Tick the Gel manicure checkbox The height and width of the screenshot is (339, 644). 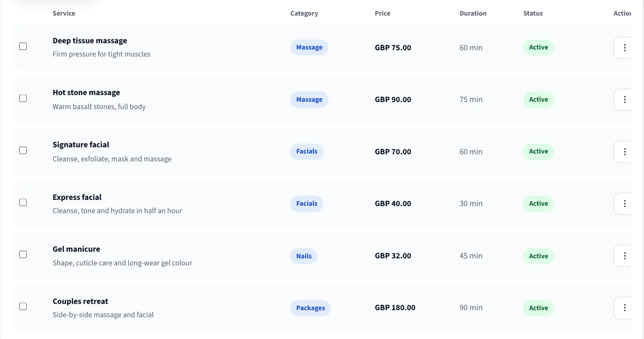(23, 254)
